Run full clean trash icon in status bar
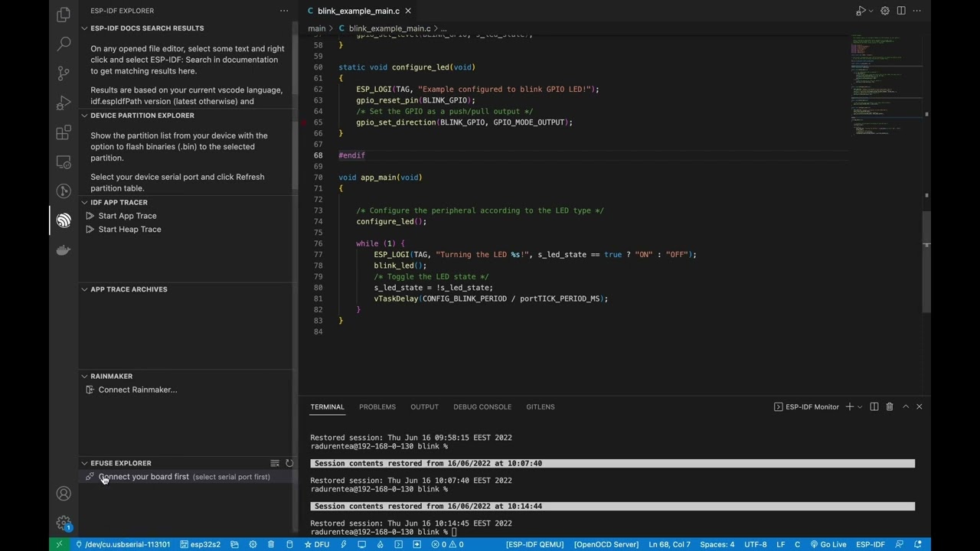Image resolution: width=980 pixels, height=551 pixels. pos(271,544)
